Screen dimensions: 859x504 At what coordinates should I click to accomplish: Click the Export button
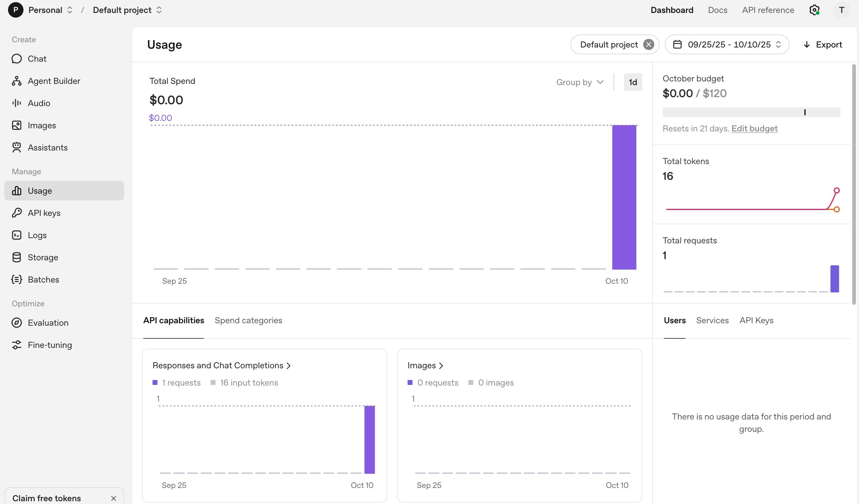(x=823, y=45)
